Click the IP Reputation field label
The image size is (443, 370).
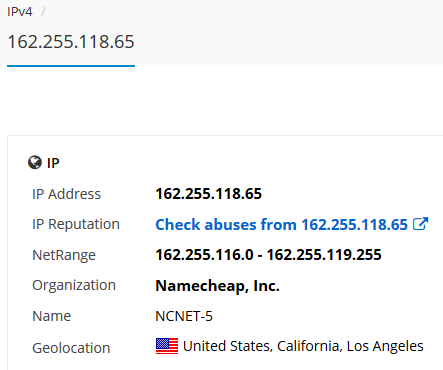pyautogui.click(x=76, y=224)
